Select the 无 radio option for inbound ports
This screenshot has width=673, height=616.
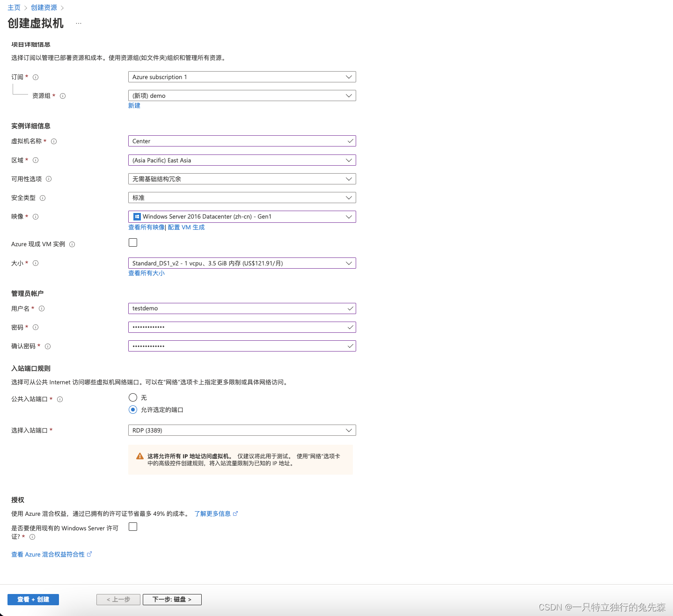pos(133,397)
